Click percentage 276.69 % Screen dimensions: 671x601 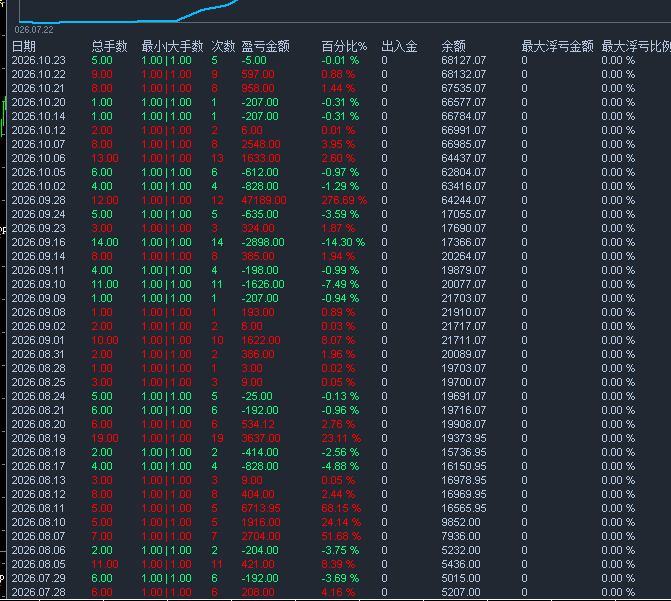pos(344,200)
